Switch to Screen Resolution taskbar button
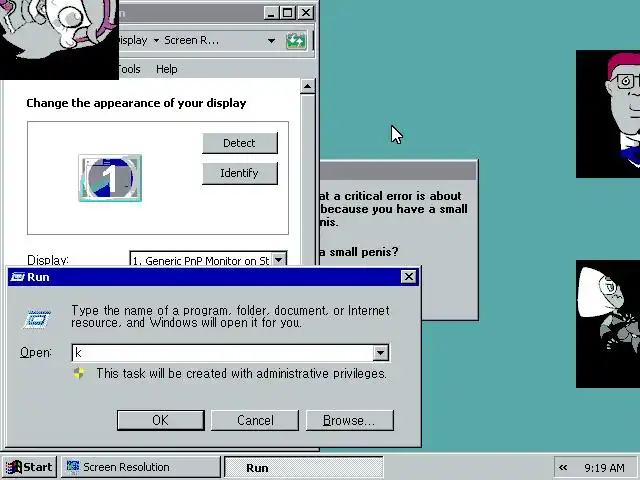This screenshot has width=640, height=480. coord(141,467)
